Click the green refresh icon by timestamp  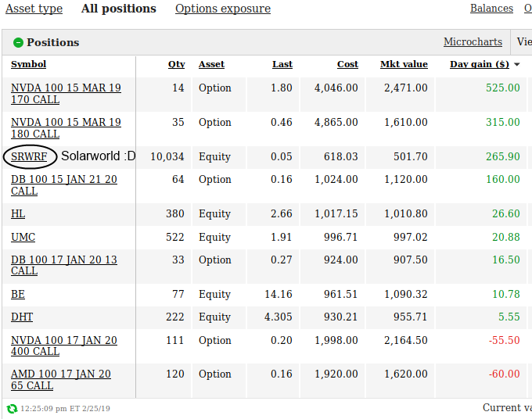tap(12, 408)
